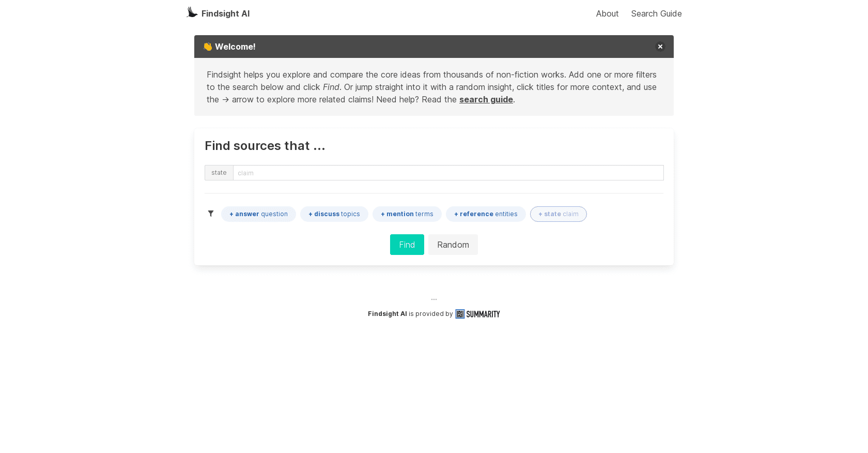Add a 'discuss topics' filter chip
Image resolution: width=868 pixels, height=453 pixels.
pos(334,214)
